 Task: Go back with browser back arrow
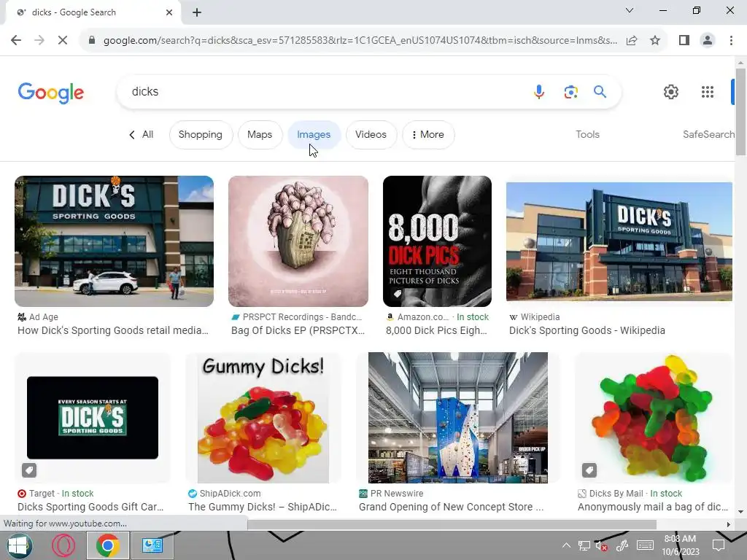point(16,40)
